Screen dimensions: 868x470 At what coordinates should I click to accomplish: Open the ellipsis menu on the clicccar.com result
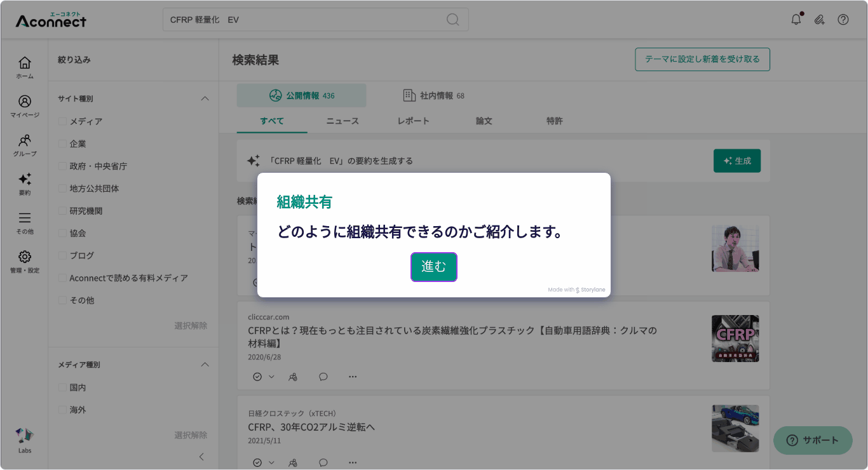[353, 377]
